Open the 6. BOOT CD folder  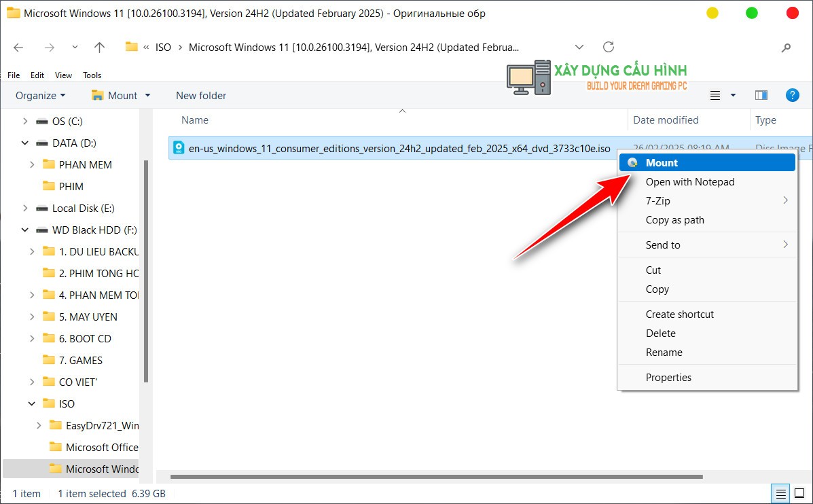click(x=85, y=339)
